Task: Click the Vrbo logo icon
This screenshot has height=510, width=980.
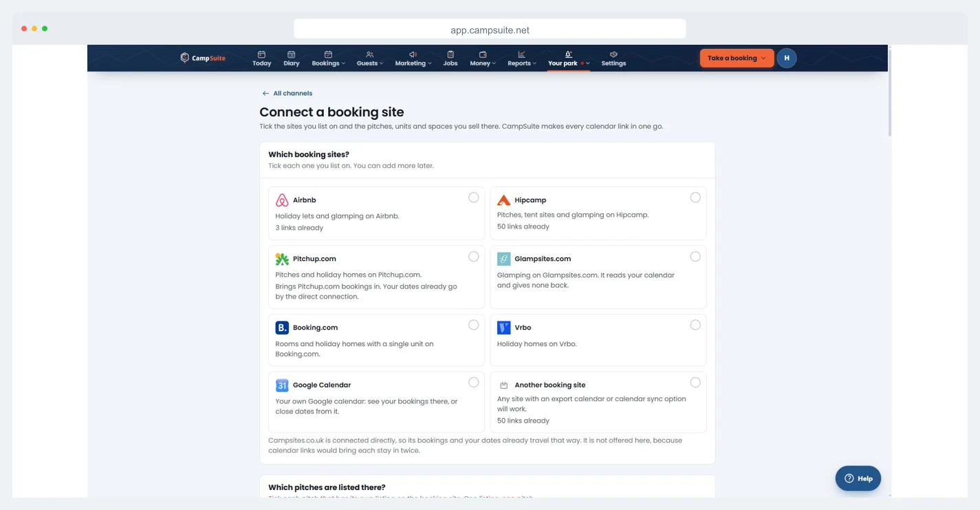Action: 504,328
